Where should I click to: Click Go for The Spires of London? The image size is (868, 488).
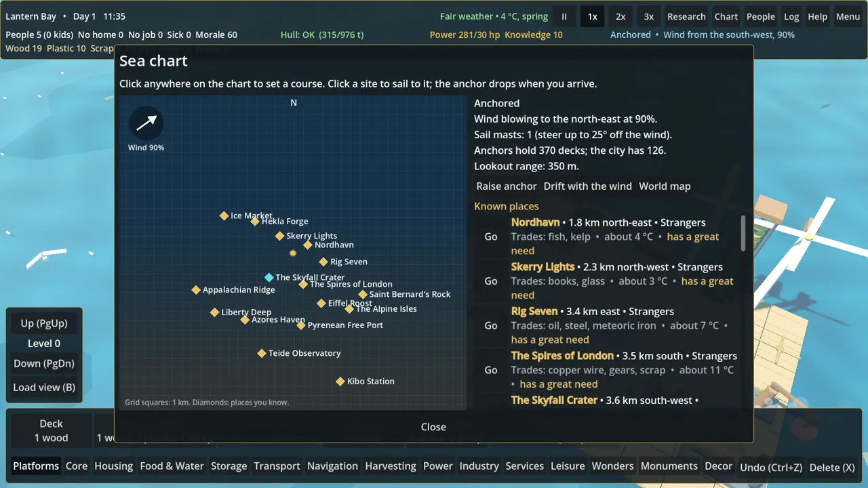[491, 370]
